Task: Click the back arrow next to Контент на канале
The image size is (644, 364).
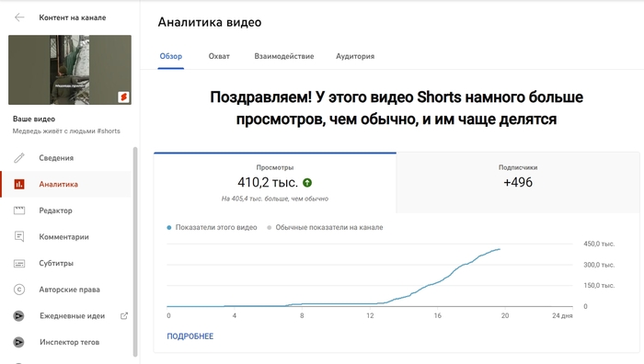Action: click(19, 17)
